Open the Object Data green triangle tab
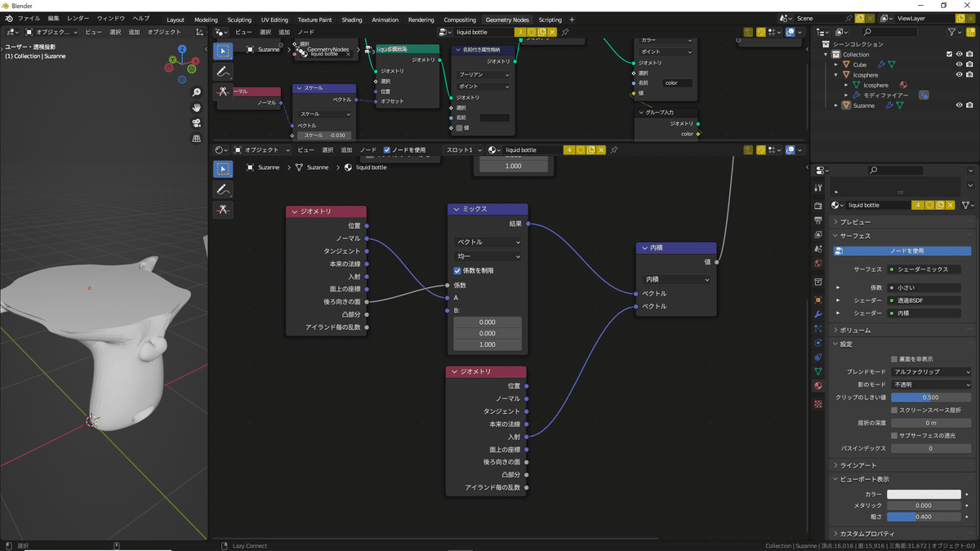The height and width of the screenshot is (551, 980). point(818,371)
